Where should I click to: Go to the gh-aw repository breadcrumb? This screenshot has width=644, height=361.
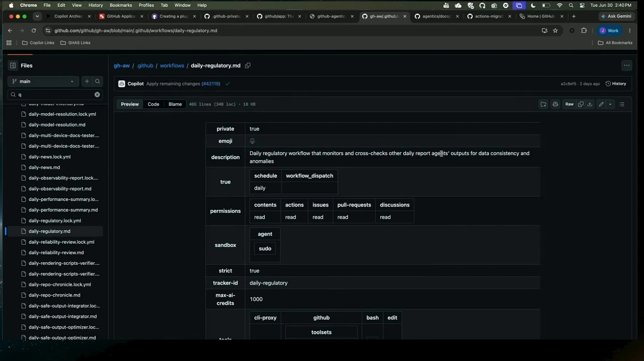click(x=122, y=65)
